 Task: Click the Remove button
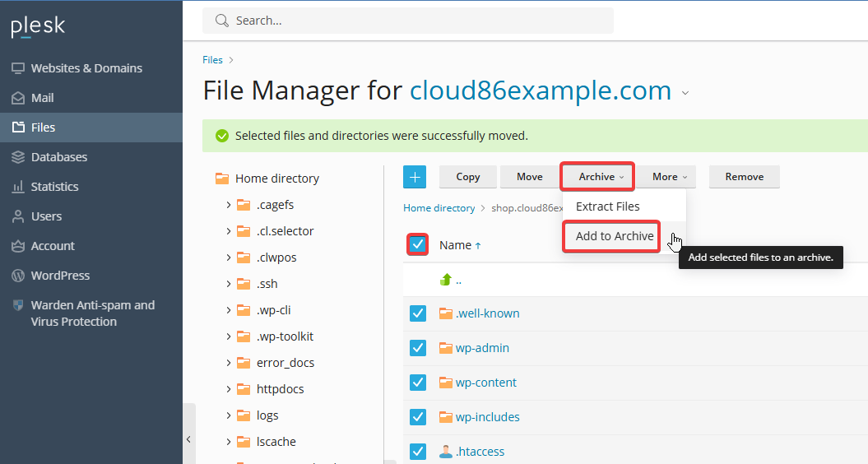point(744,177)
